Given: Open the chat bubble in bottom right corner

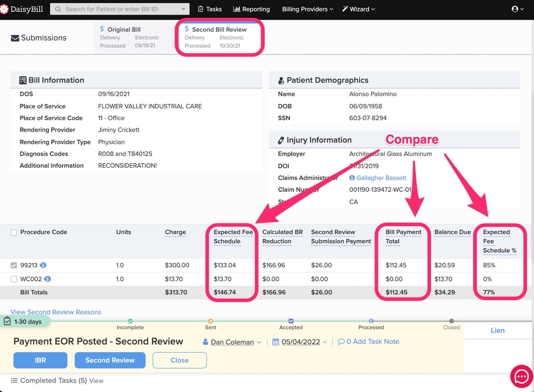Looking at the screenshot, I should [x=521, y=377].
